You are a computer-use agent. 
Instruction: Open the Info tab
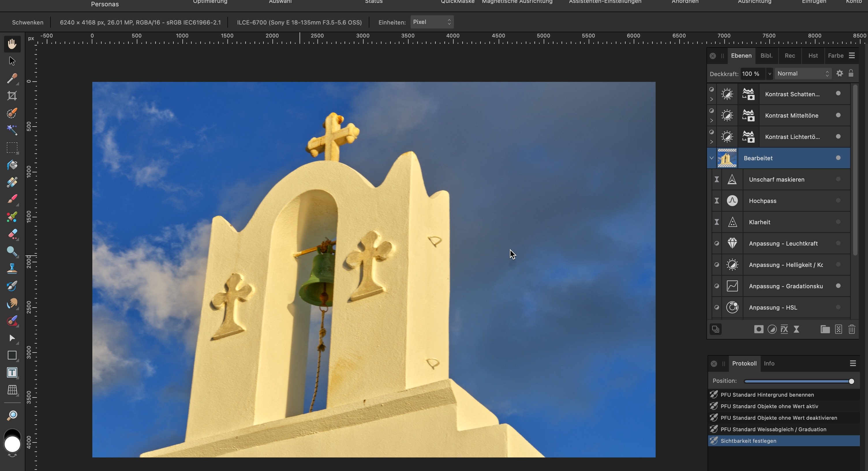click(769, 363)
